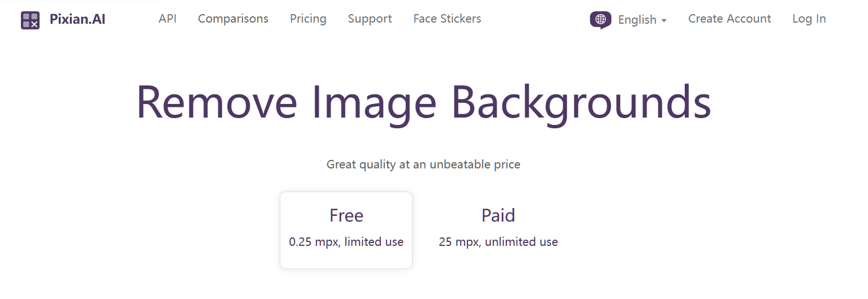Click the "Remove Image Backgrounds" heading

pos(423,102)
